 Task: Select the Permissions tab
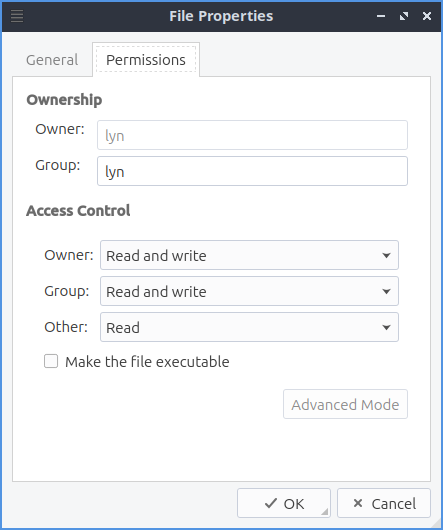146,60
